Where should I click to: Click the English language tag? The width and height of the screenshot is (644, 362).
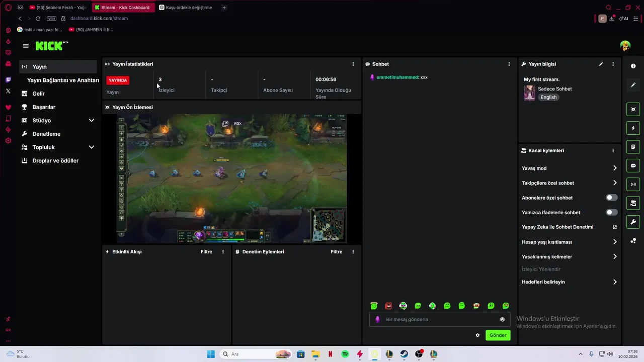coord(548,98)
